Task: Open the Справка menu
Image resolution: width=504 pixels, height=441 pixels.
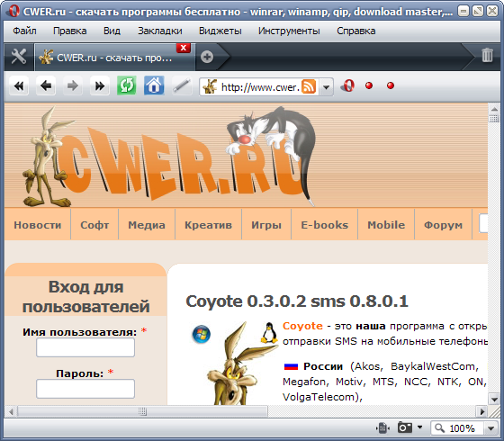Action: (x=356, y=31)
